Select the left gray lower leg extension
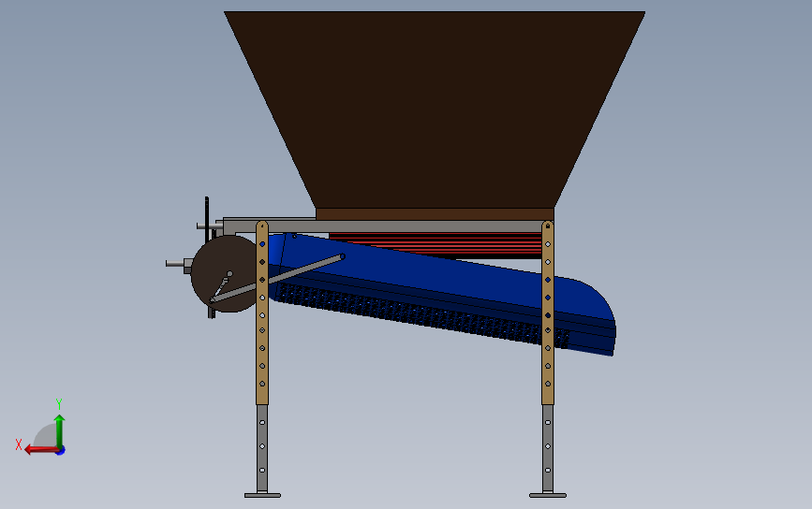The width and height of the screenshot is (812, 509). [x=262, y=448]
